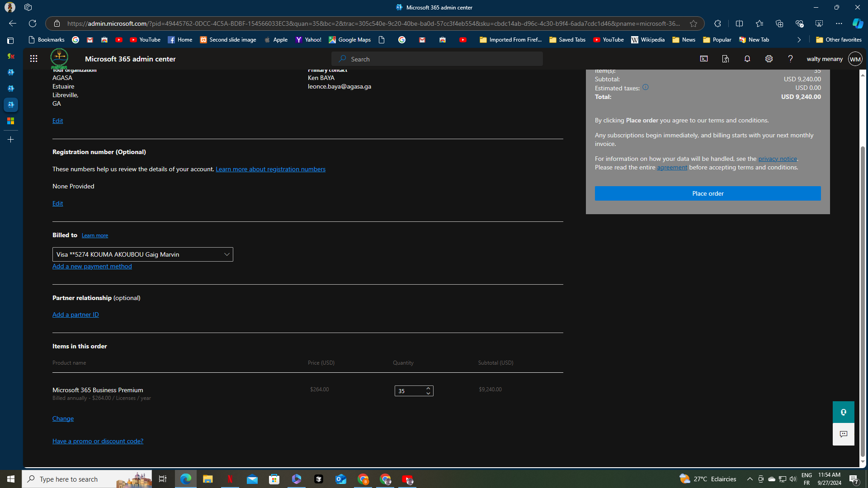Switch to the first vertical tab

pos(10,56)
